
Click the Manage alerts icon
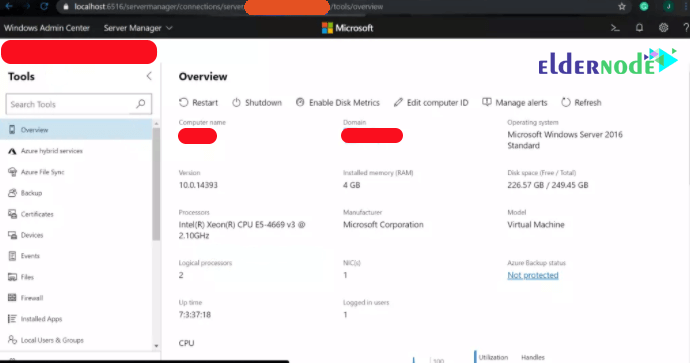tap(487, 102)
